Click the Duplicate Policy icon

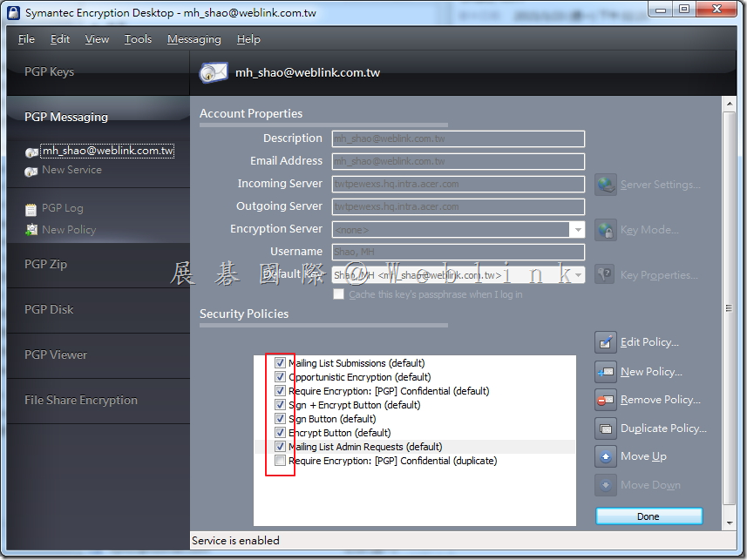pyautogui.click(x=606, y=428)
